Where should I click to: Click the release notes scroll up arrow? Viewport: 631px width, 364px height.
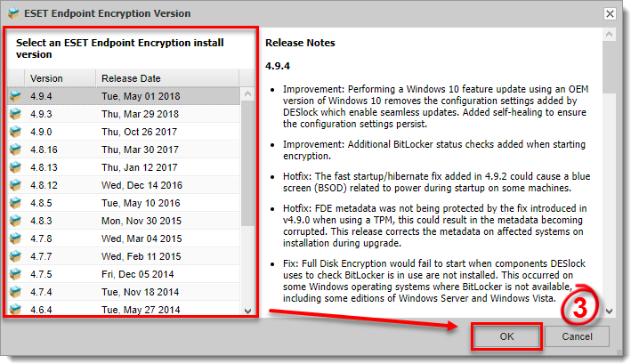point(610,34)
